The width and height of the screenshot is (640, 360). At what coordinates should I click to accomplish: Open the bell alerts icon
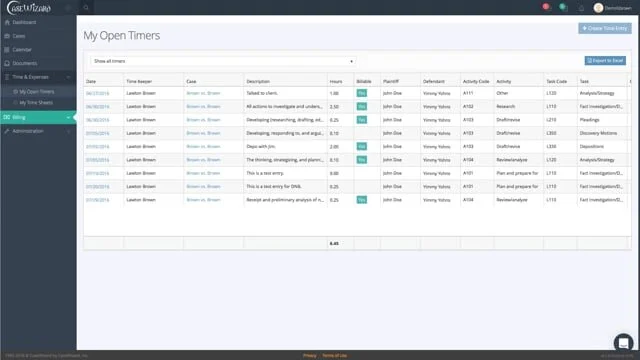pos(581,8)
